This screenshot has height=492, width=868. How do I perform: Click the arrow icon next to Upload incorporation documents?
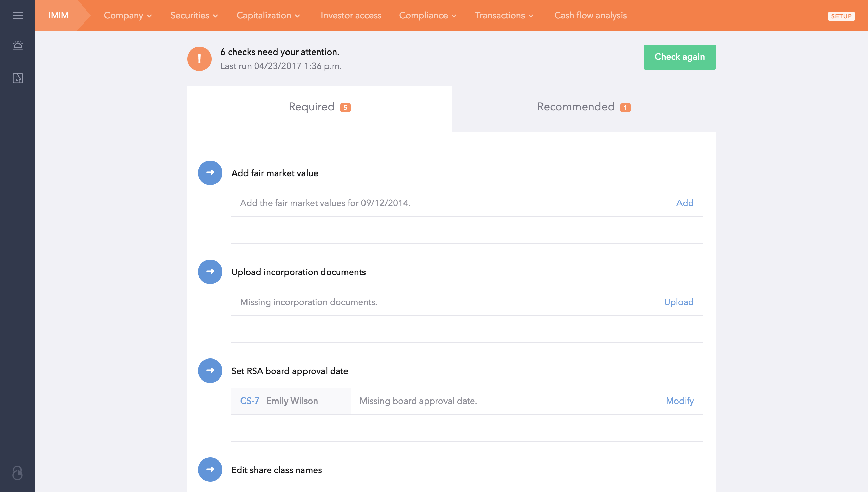tap(210, 272)
